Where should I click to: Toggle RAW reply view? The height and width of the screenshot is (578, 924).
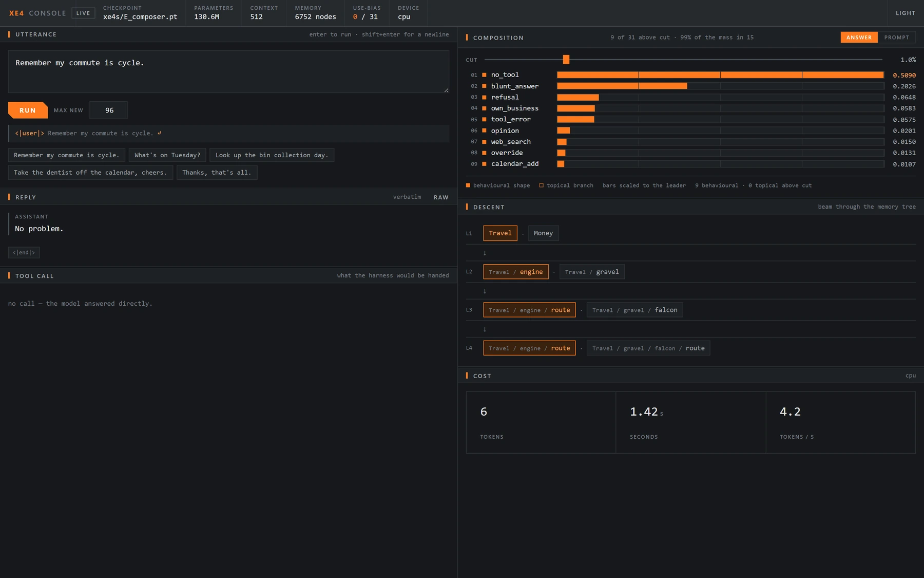click(x=441, y=197)
